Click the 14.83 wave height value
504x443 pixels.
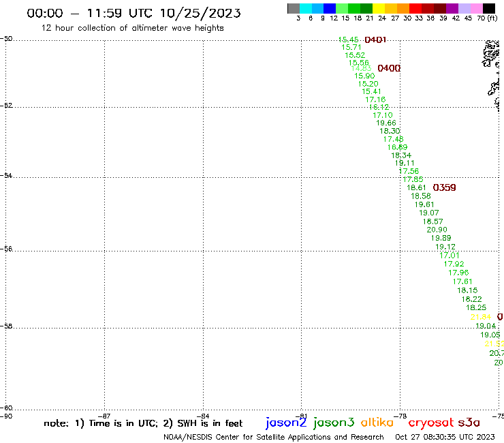[361, 68]
